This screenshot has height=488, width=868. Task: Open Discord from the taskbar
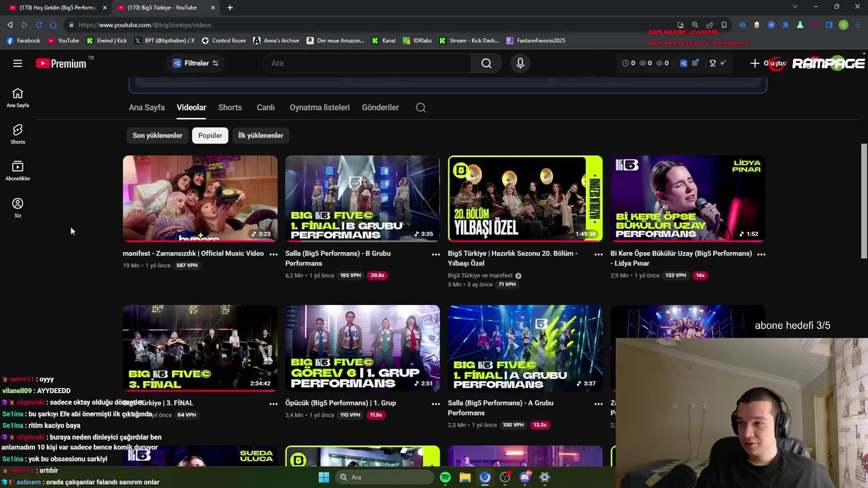coord(524,477)
